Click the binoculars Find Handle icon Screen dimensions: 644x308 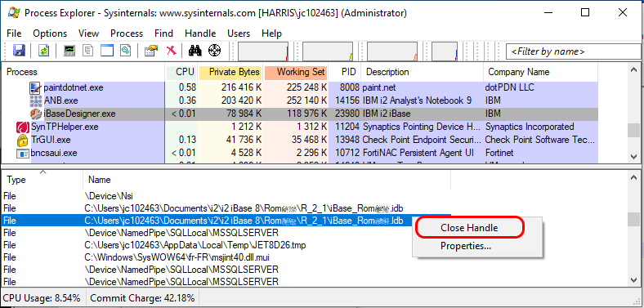(x=195, y=51)
